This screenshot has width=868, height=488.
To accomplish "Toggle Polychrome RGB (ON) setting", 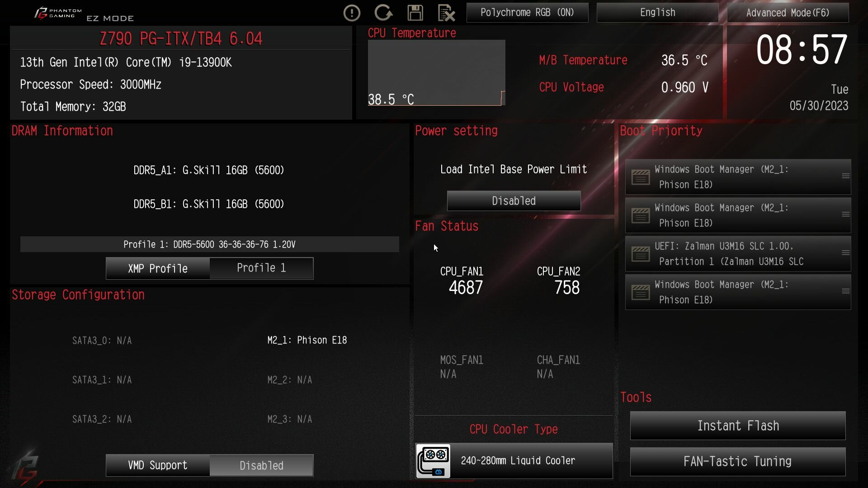I will pyautogui.click(x=527, y=13).
